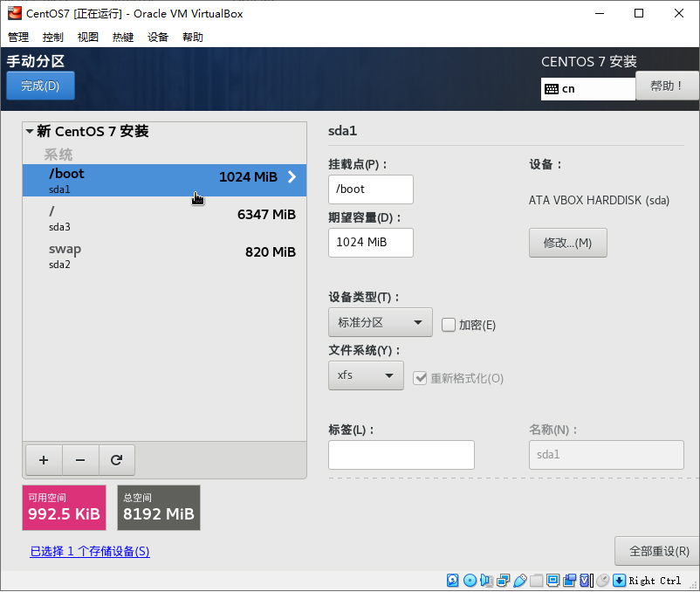
Task: Click the network adapters status icon
Action: click(503, 580)
